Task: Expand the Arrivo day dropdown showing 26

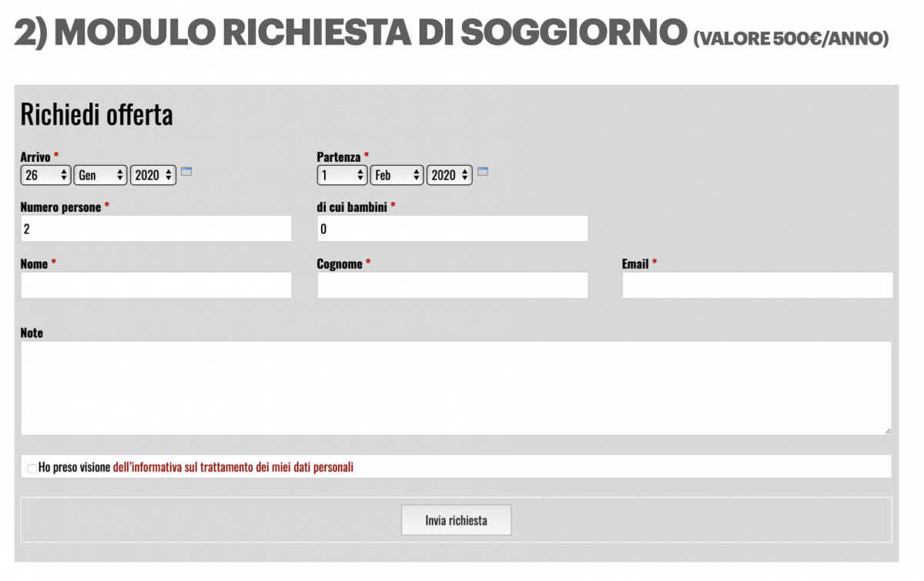Action: pos(46,175)
